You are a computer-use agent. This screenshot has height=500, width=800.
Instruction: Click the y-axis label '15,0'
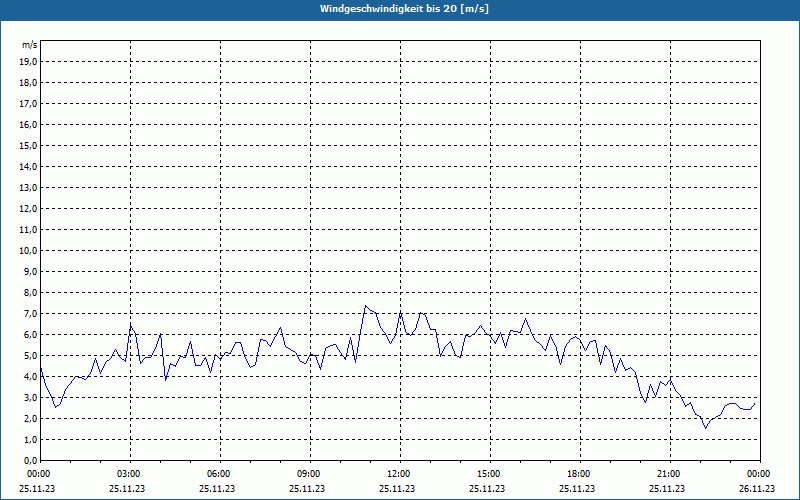pos(30,145)
